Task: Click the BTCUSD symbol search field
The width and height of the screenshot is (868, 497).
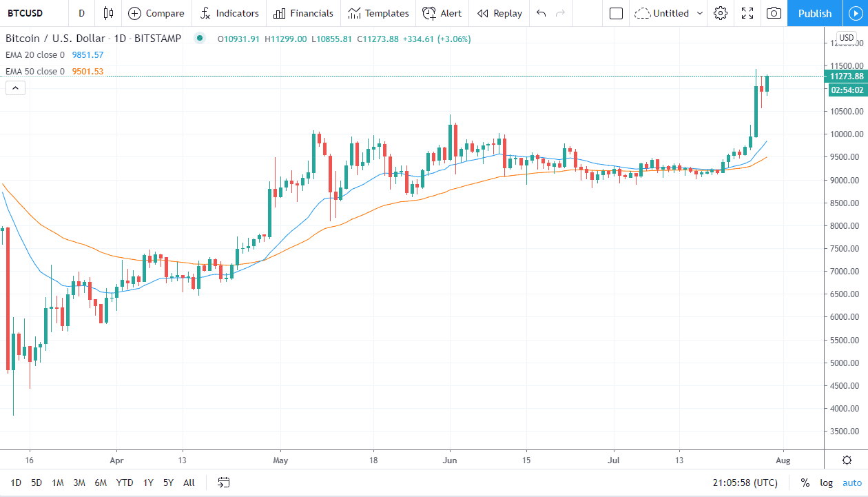Action: click(31, 13)
